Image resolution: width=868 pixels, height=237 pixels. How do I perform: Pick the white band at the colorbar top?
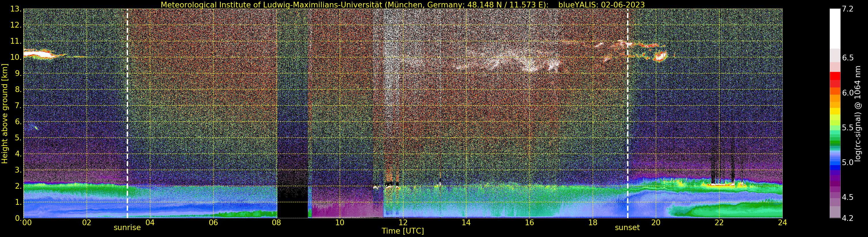click(835, 28)
